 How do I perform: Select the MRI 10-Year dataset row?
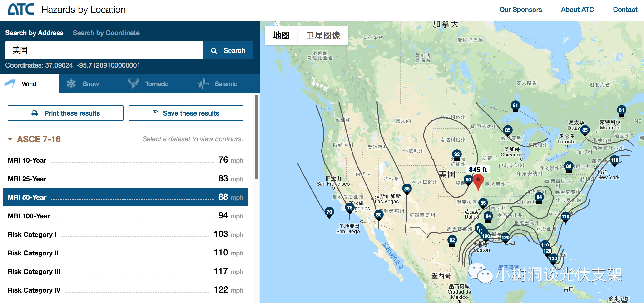[x=125, y=160]
